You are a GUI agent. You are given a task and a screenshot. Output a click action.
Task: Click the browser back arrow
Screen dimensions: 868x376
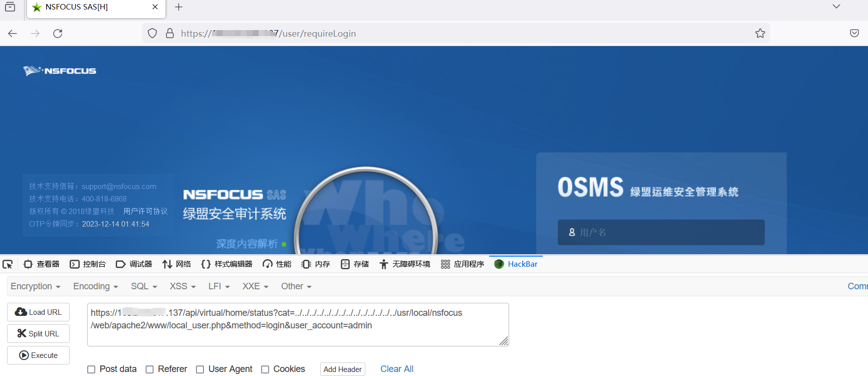pos(13,34)
